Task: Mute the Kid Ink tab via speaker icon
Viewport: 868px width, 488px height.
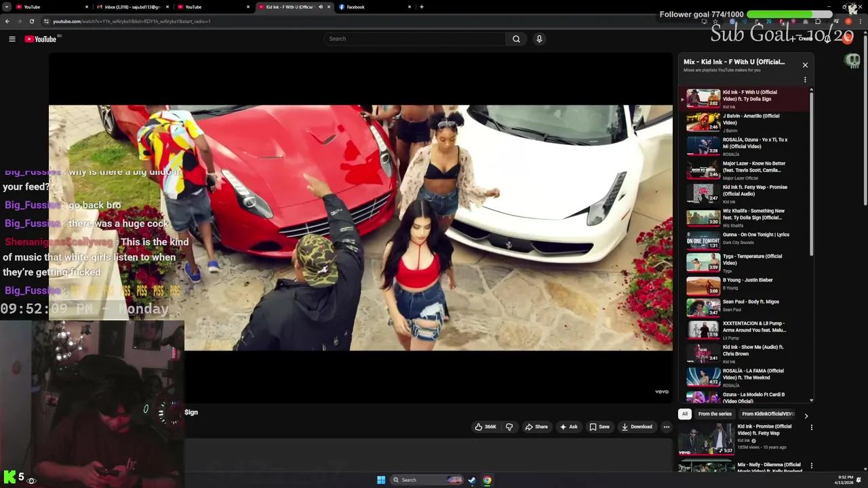Action: click(321, 7)
